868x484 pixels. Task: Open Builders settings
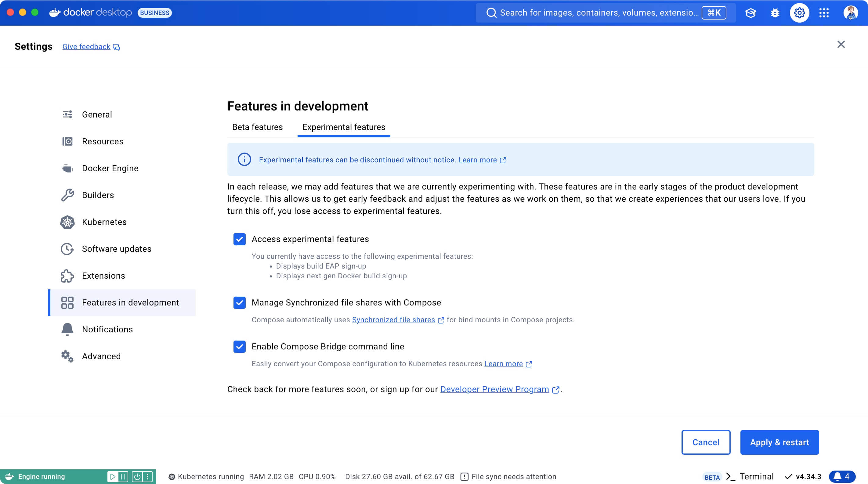click(x=122, y=195)
